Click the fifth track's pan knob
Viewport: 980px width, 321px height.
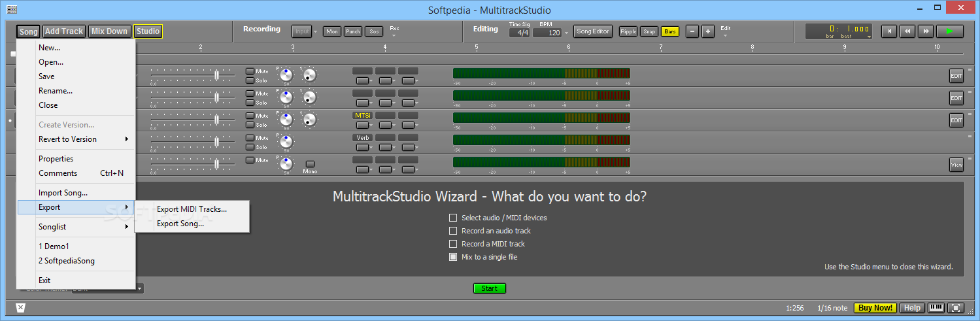tap(286, 164)
